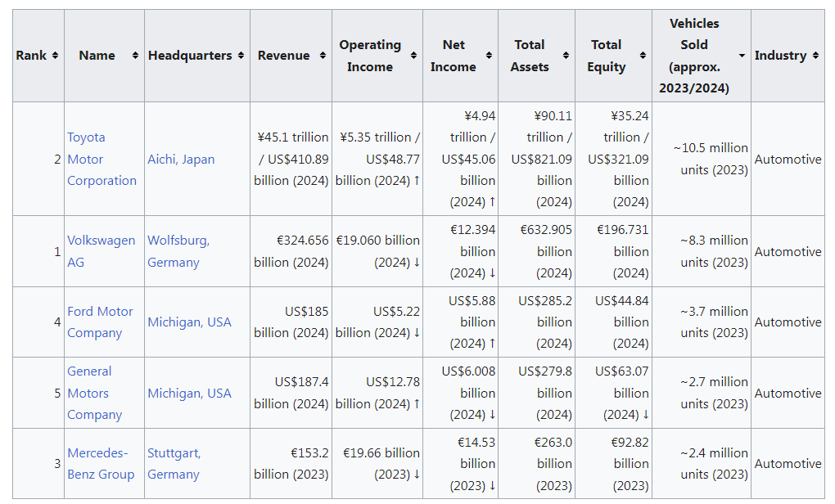Follow the Stuttgart, Germany link
The image size is (835, 504).
[x=174, y=464]
